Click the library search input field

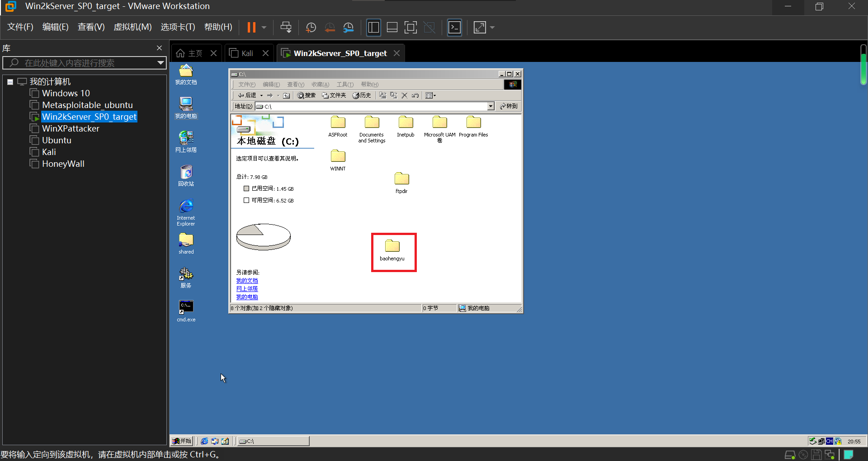tap(84, 63)
